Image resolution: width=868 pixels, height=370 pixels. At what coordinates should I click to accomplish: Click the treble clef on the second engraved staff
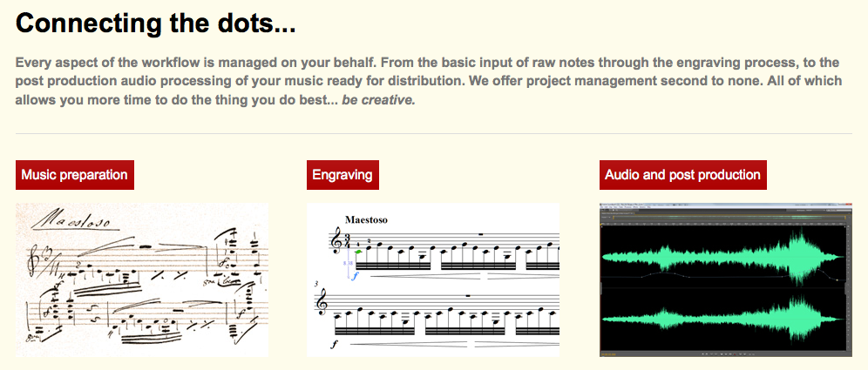[x=322, y=302]
